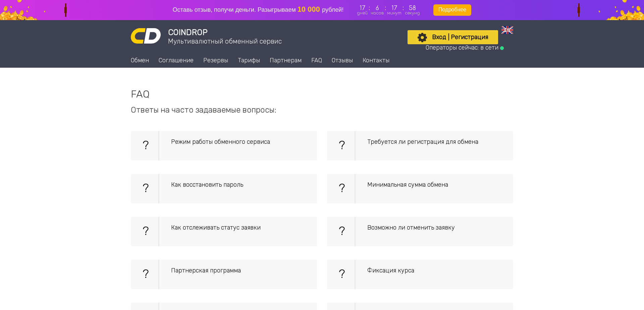Click the question mark beside 'Режим работы обменного сервиса'
This screenshot has width=644, height=310.
coord(145,145)
